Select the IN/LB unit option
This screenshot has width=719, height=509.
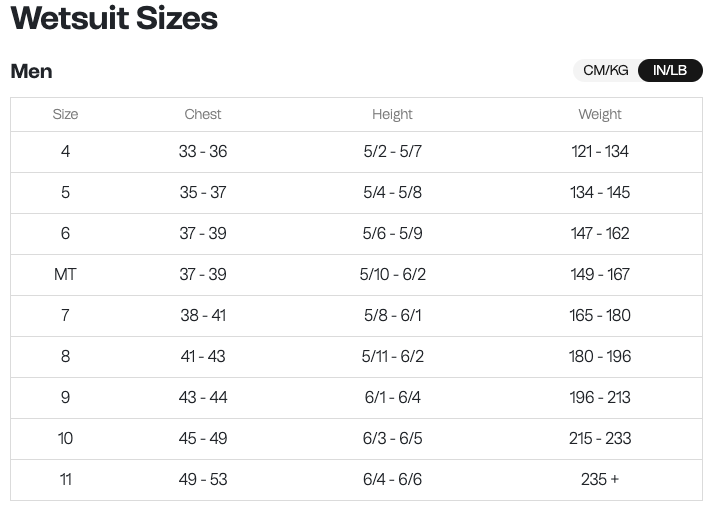(670, 70)
